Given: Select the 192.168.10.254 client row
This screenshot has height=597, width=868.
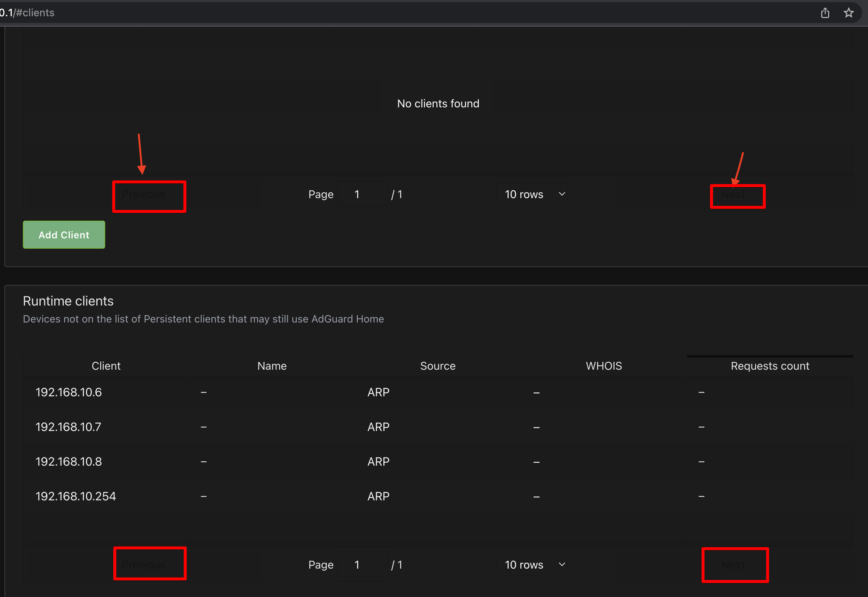Looking at the screenshot, I should pyautogui.click(x=76, y=496).
